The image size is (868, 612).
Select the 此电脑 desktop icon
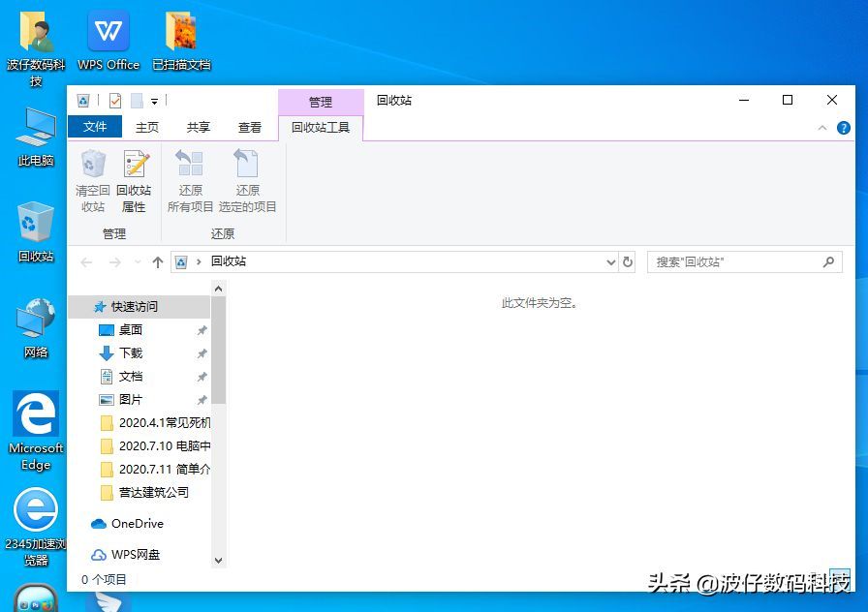pyautogui.click(x=36, y=137)
